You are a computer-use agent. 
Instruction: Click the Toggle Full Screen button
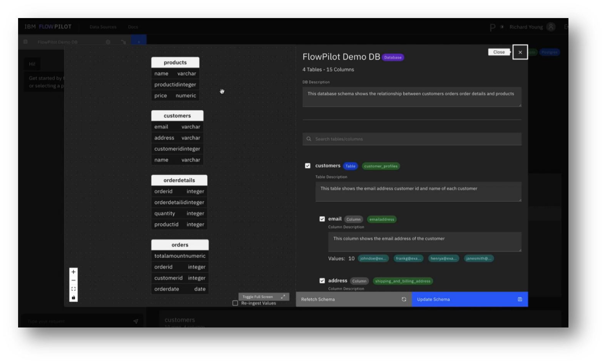[x=264, y=297]
